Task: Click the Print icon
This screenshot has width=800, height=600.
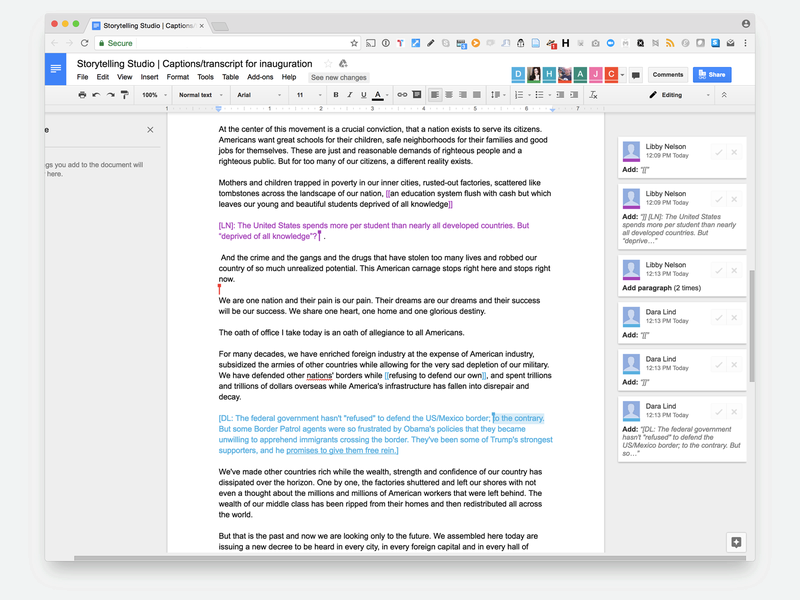Action: pyautogui.click(x=82, y=95)
